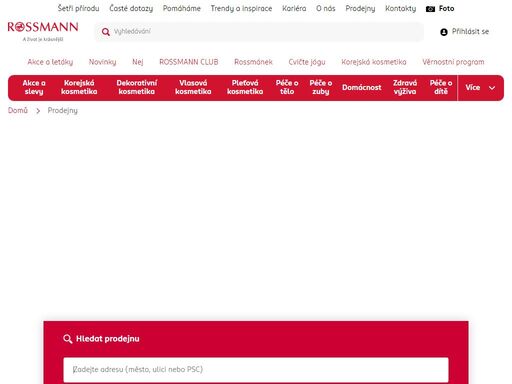Focus the Vyhledávání search field
Viewport: 512px width, 384px height.
(259, 32)
